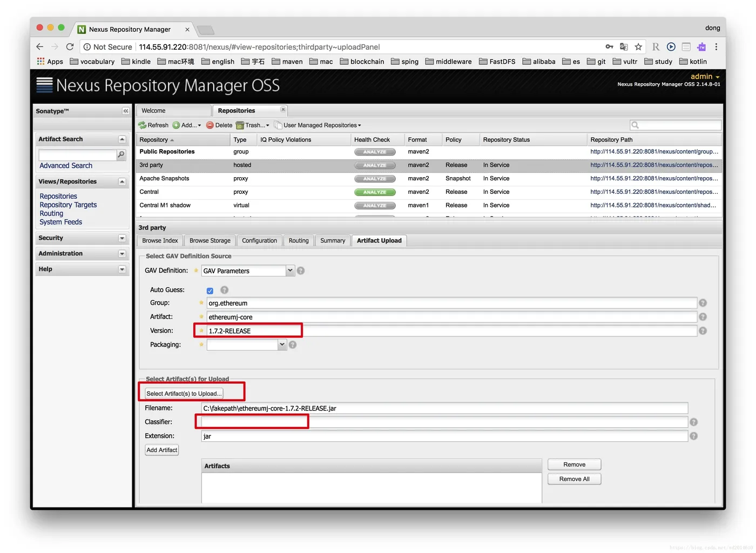
Task: Open the blockchain bookmarks folder
Action: (x=362, y=62)
